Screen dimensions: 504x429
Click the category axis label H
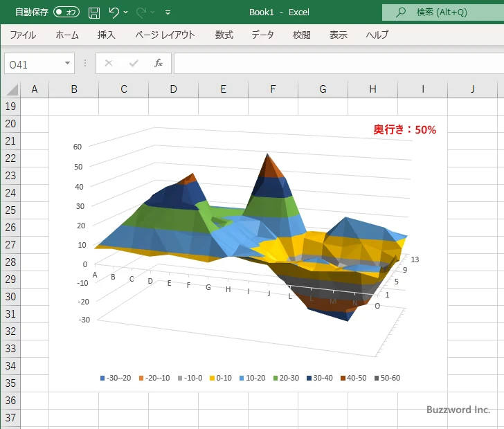pos(228,289)
